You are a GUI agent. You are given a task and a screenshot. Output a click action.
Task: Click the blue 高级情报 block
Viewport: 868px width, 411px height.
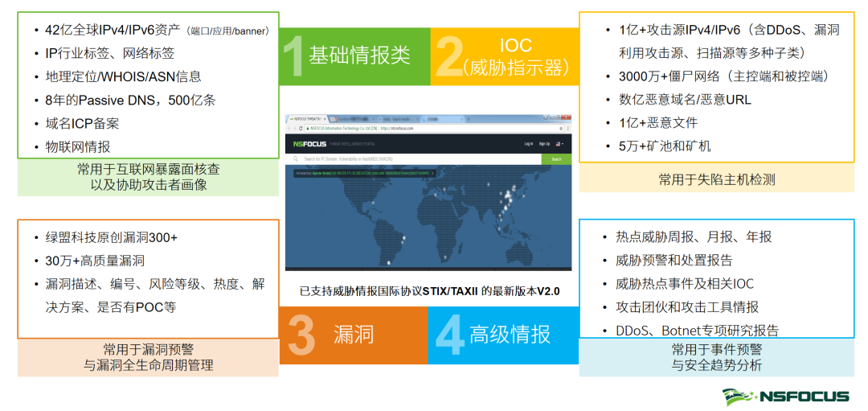(503, 335)
